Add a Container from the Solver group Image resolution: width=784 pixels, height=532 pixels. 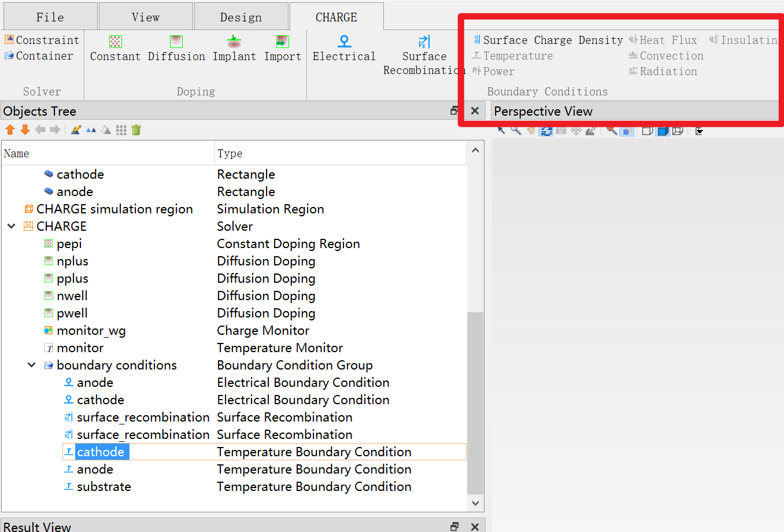[x=39, y=56]
